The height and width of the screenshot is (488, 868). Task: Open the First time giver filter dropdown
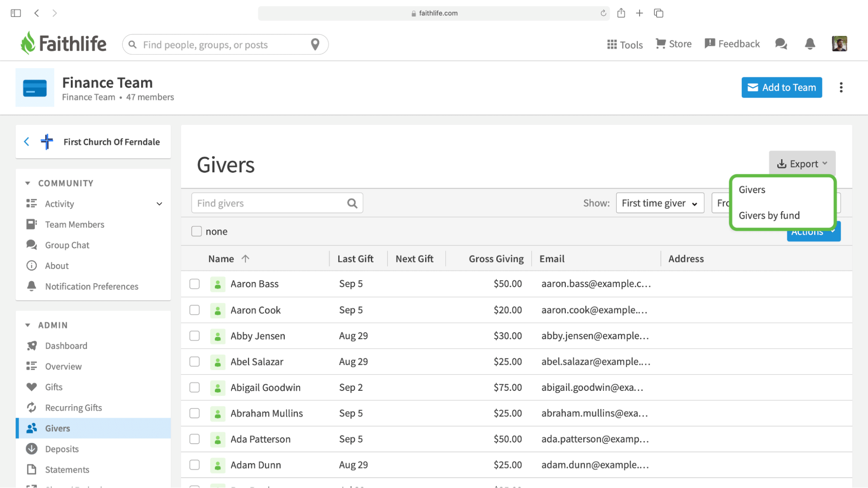point(660,203)
